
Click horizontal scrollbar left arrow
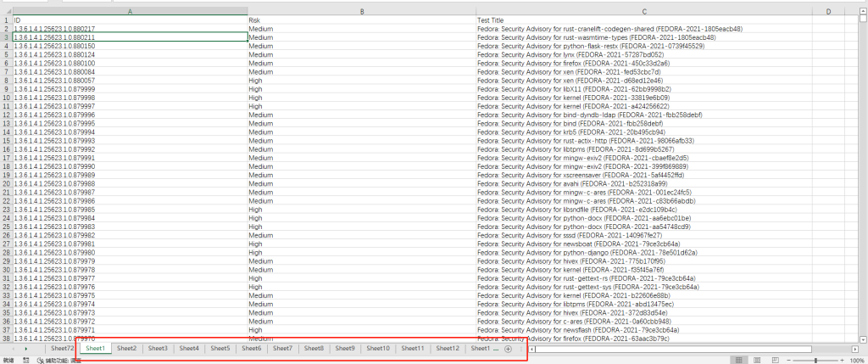pyautogui.click(x=532, y=349)
